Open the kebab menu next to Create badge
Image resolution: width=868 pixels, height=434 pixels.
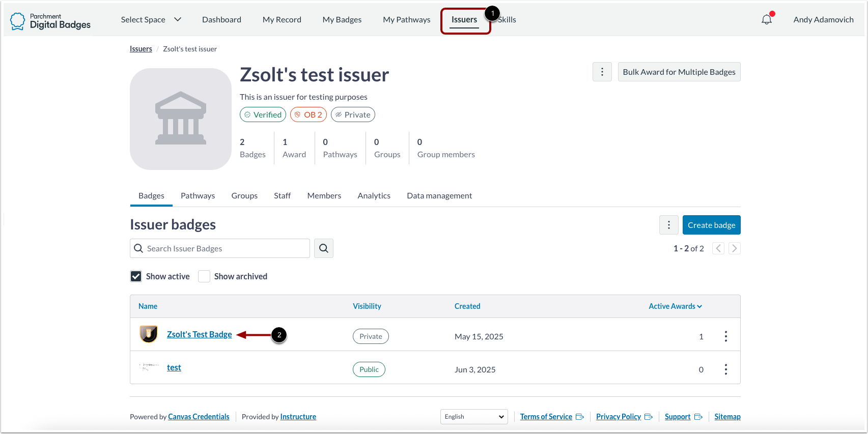[x=669, y=225]
